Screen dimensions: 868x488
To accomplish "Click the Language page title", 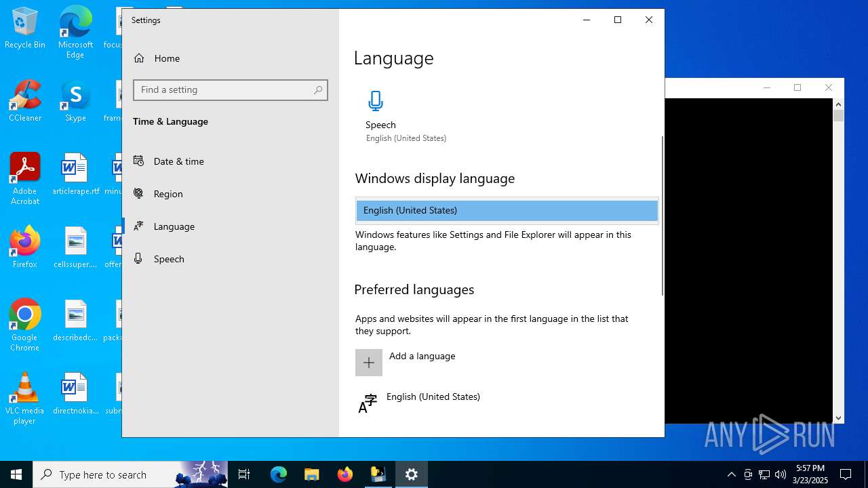I will coord(393,58).
